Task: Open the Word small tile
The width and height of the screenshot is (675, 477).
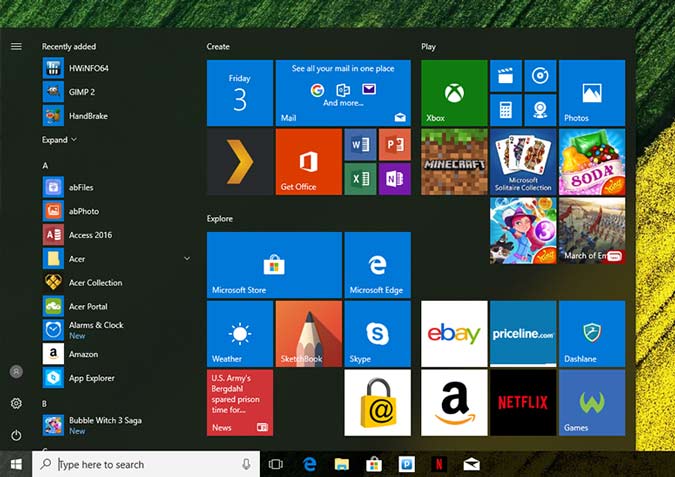Action: coord(360,145)
